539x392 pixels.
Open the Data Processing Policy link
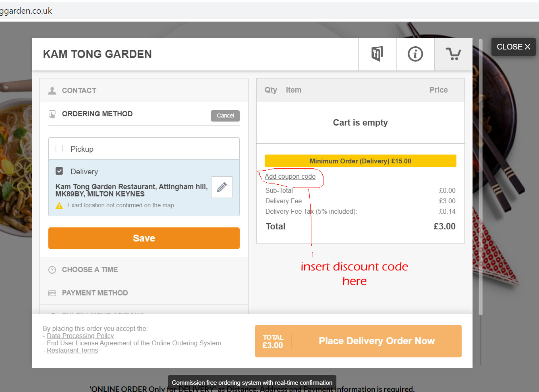click(x=80, y=336)
